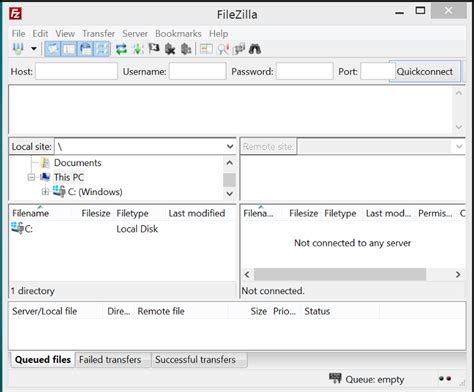The image size is (474, 392).
Task: Toggle the transfer queue display
Action: click(102, 49)
